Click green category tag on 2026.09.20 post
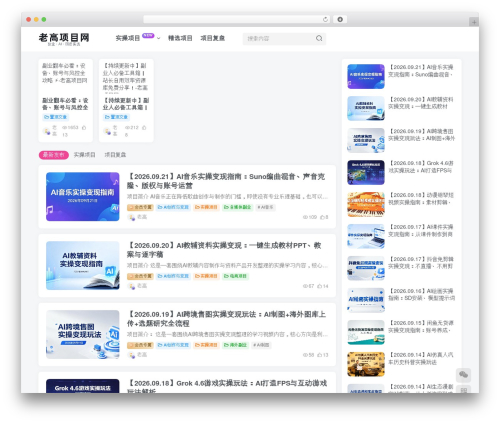500x423 pixels. coord(235,276)
